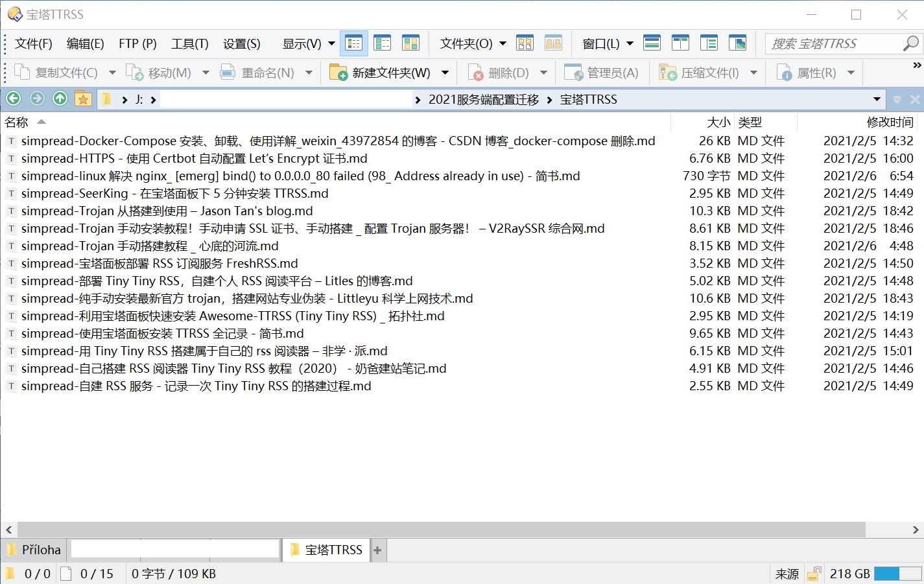Screen dimensions: 924x584
Task: Expand the 新建文件夹(W) dropdown arrow
Action: [445, 73]
